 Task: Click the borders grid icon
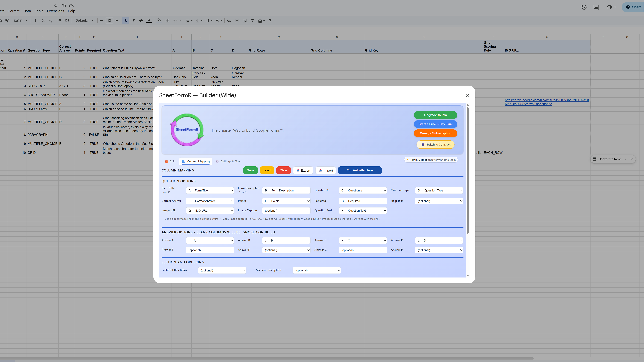tap(167, 21)
